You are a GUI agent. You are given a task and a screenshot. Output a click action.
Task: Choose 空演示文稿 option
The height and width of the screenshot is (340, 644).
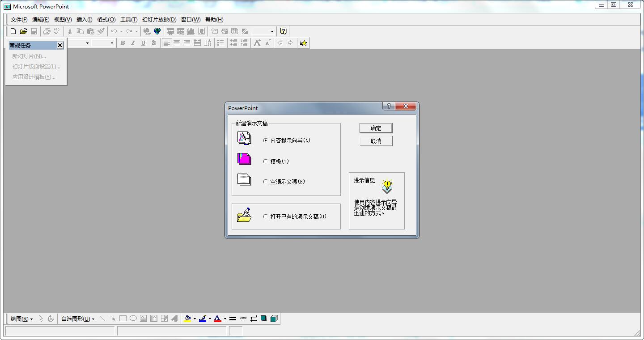265,182
